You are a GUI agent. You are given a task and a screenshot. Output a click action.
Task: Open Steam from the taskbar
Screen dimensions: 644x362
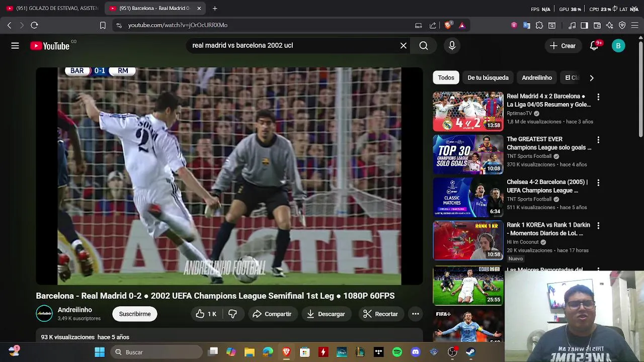(471, 352)
